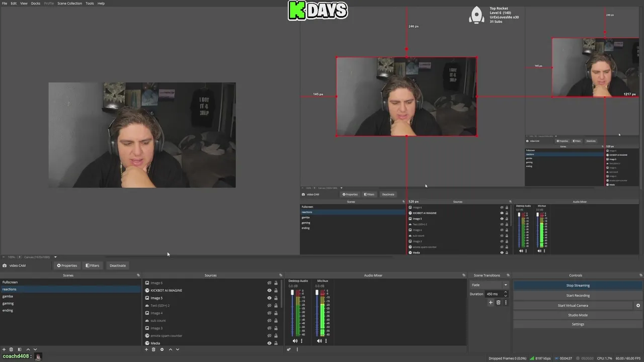Open the File menu
Viewport: 644px width, 362px height.
click(x=5, y=3)
